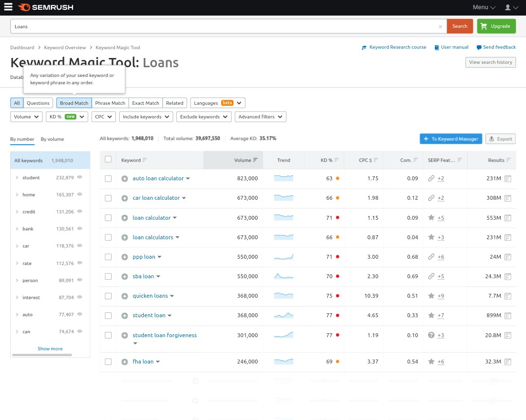Sort by Keyword column sort icon
Image resolution: width=526 pixels, height=420 pixels.
point(145,160)
